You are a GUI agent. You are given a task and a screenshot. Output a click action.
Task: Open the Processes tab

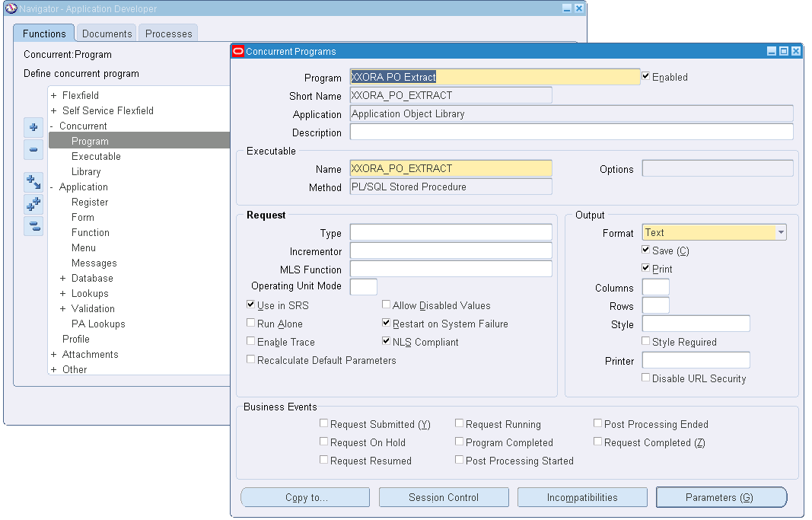pos(167,33)
